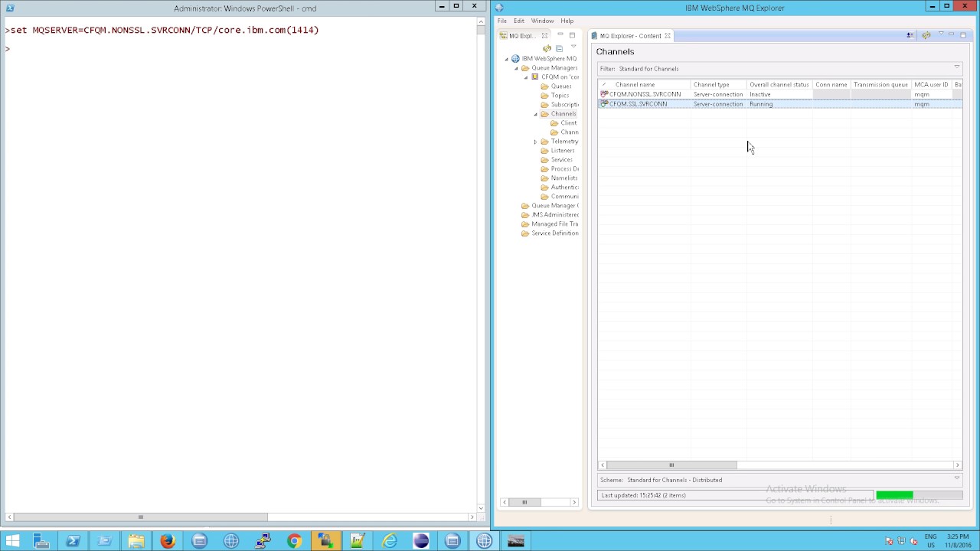
Task: Open the Scheme dropdown for Channels
Action: (956, 478)
